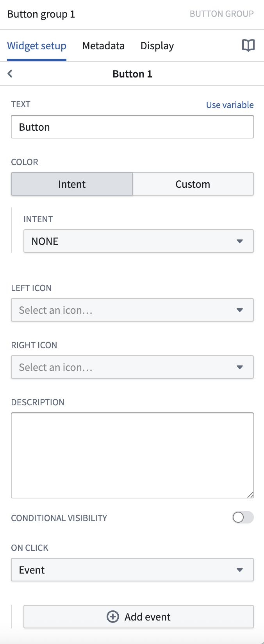Click the Add event button

pos(139,617)
